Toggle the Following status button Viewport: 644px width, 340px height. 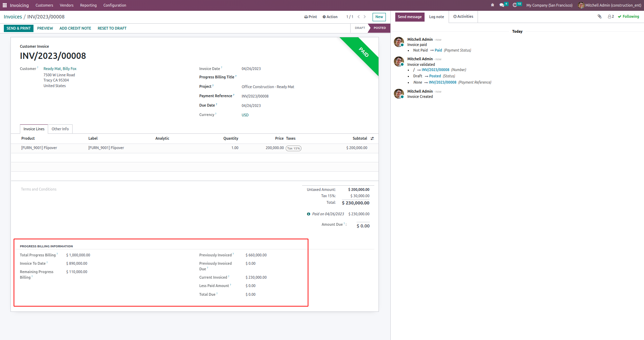coord(628,16)
